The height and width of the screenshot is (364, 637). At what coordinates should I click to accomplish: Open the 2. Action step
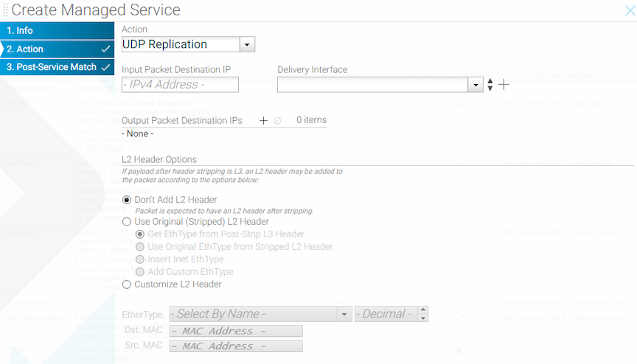(x=57, y=49)
